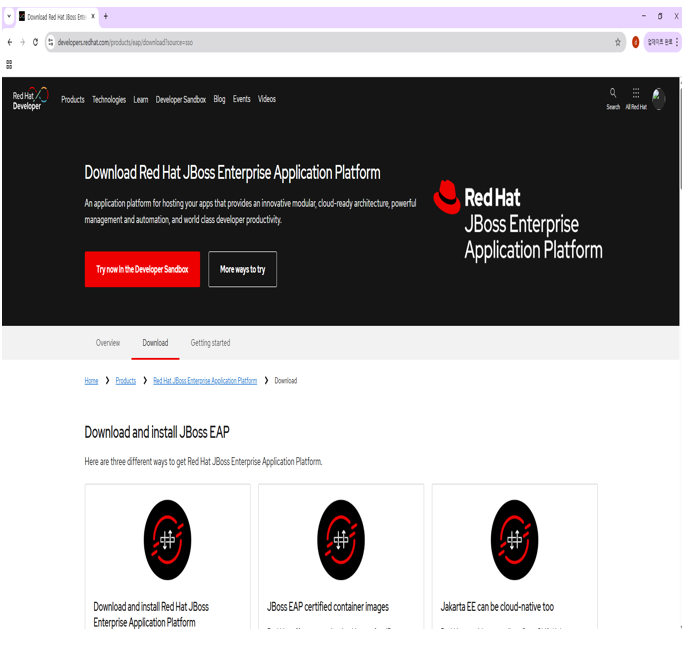Click Try now in the Developer Sandbox
Screen dimensions: 682x659
(x=142, y=269)
